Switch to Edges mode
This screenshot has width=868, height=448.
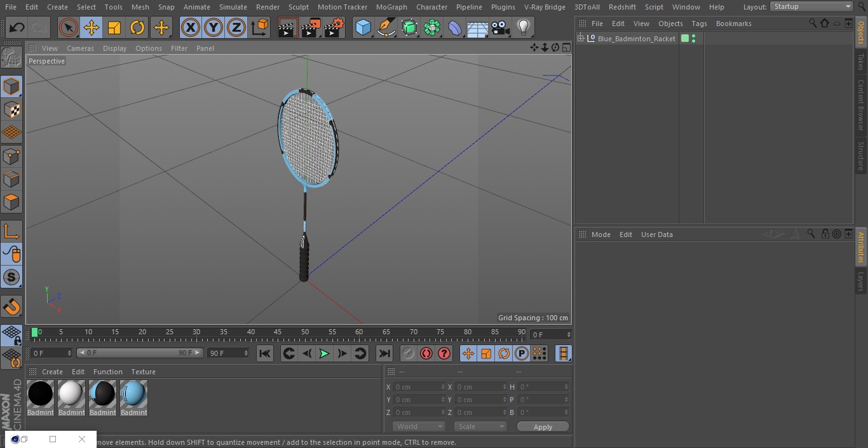11,179
